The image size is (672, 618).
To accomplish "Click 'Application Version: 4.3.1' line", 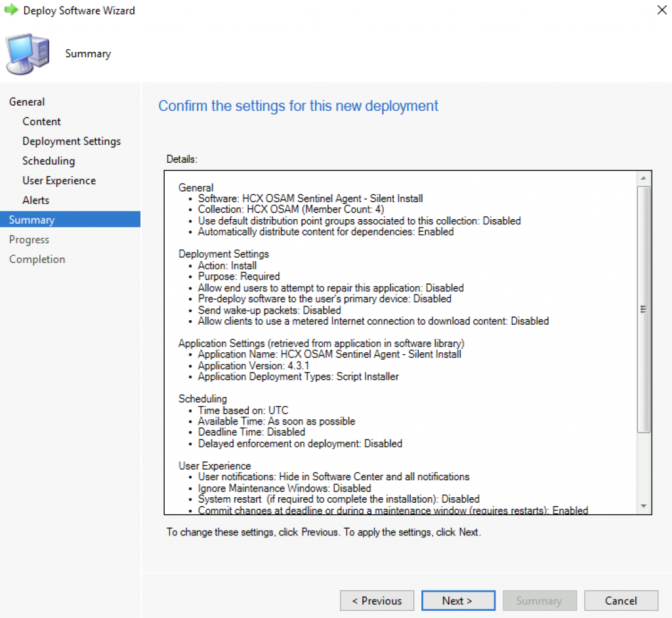I will (253, 365).
